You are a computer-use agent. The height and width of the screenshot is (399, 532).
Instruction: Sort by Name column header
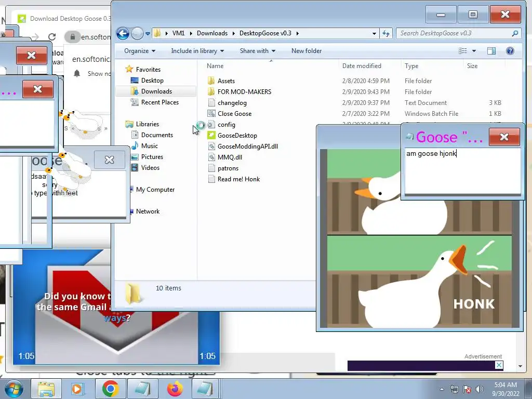click(215, 66)
